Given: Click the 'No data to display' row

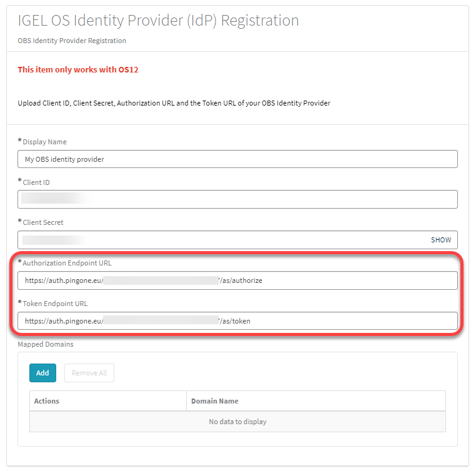Looking at the screenshot, I should (x=237, y=422).
